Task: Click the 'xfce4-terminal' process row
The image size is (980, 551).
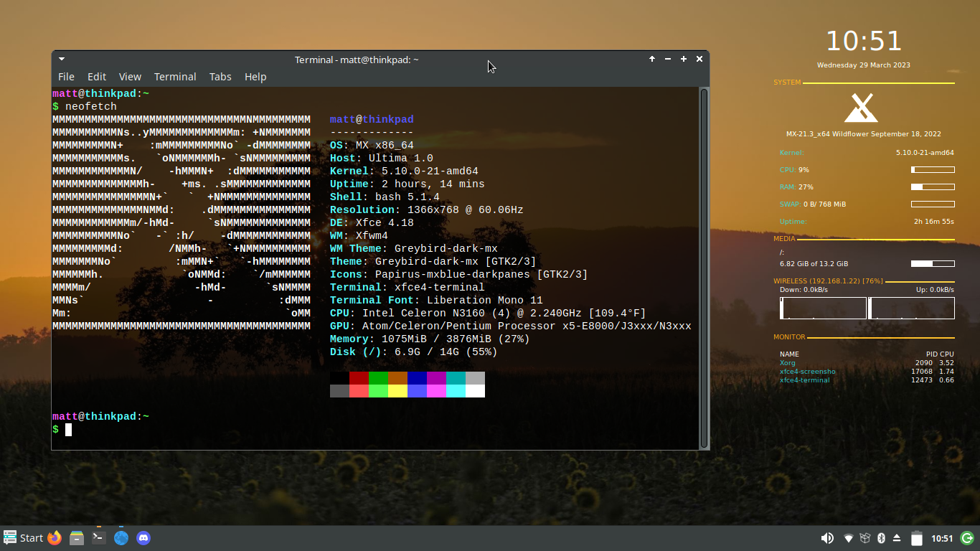Action: (x=867, y=380)
